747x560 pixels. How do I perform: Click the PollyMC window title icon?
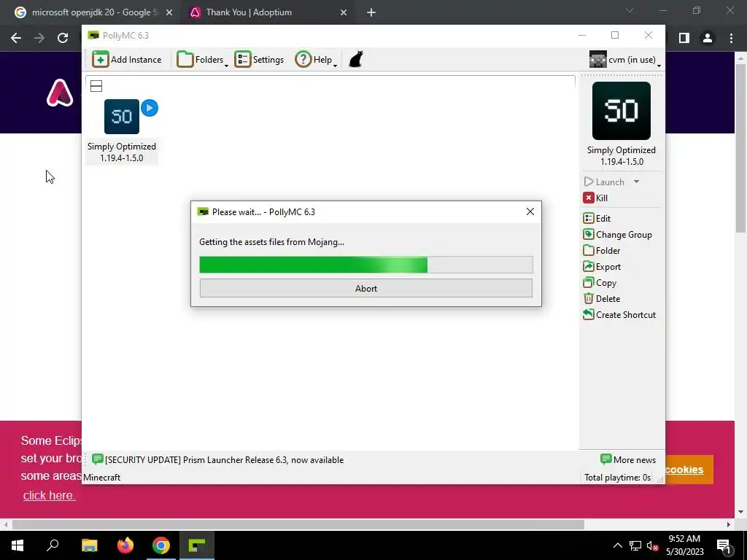(x=93, y=36)
